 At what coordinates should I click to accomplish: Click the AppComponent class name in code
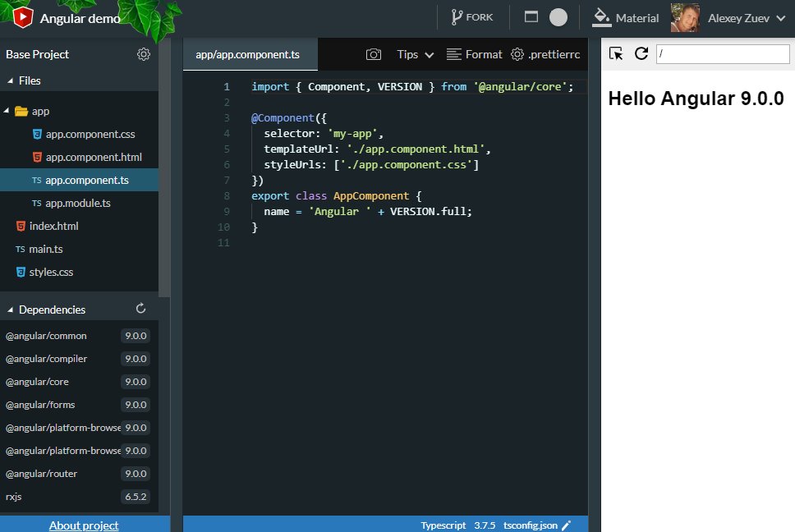tap(371, 196)
